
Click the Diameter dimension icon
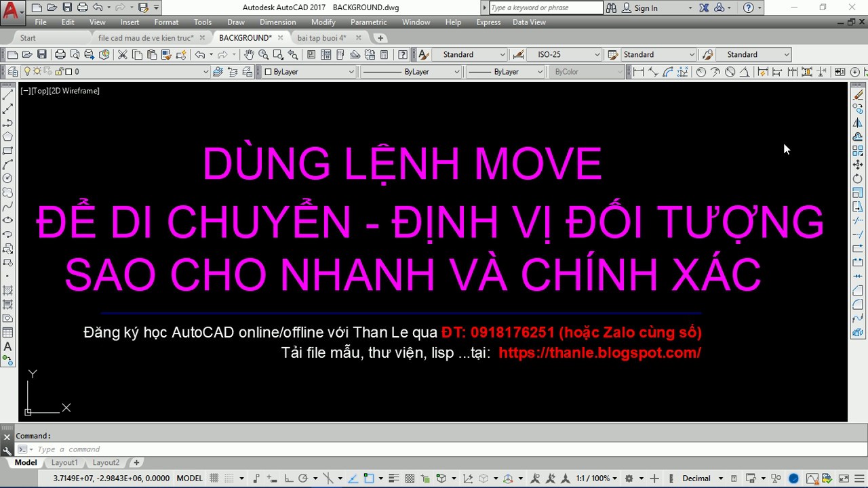click(x=730, y=71)
